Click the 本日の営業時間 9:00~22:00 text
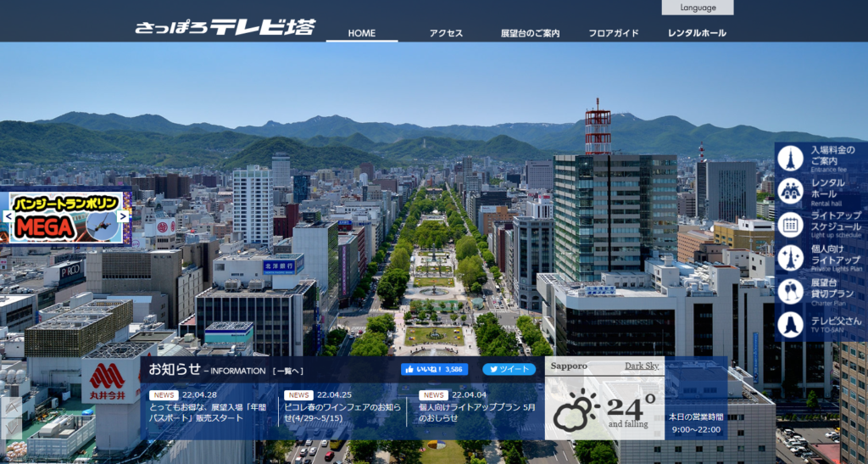Viewport: 868px width, 464px height. pyautogui.click(x=696, y=423)
